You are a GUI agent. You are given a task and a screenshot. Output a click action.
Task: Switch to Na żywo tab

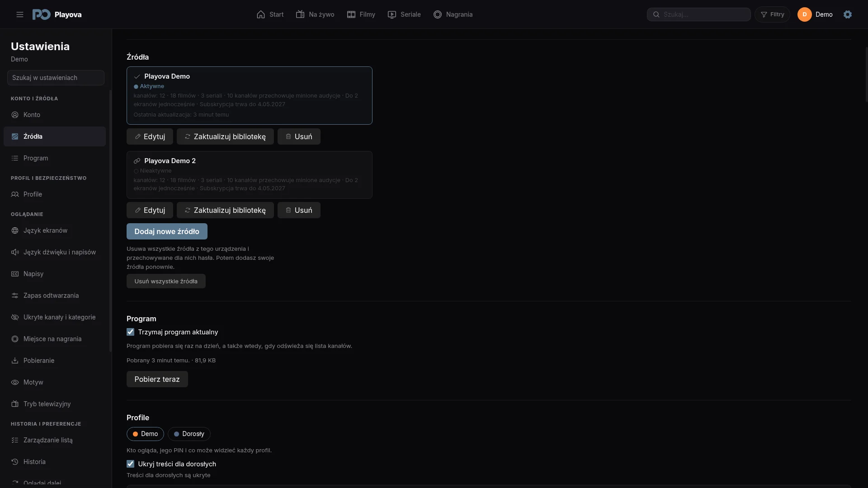[315, 14]
